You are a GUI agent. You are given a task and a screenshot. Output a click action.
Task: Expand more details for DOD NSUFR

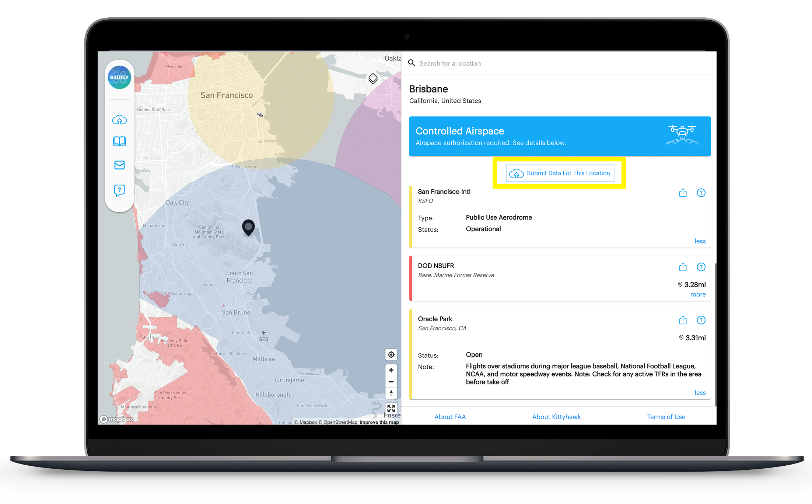point(698,294)
